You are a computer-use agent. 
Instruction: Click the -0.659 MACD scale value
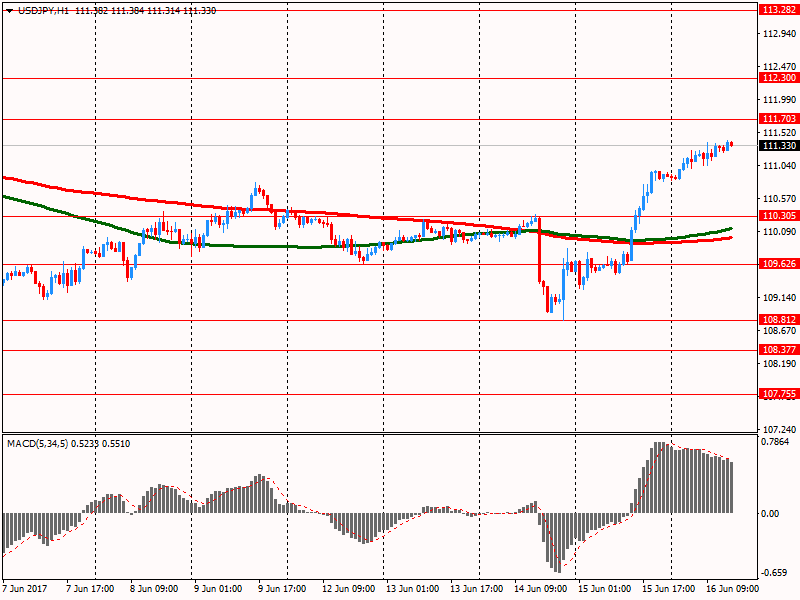[x=773, y=573]
